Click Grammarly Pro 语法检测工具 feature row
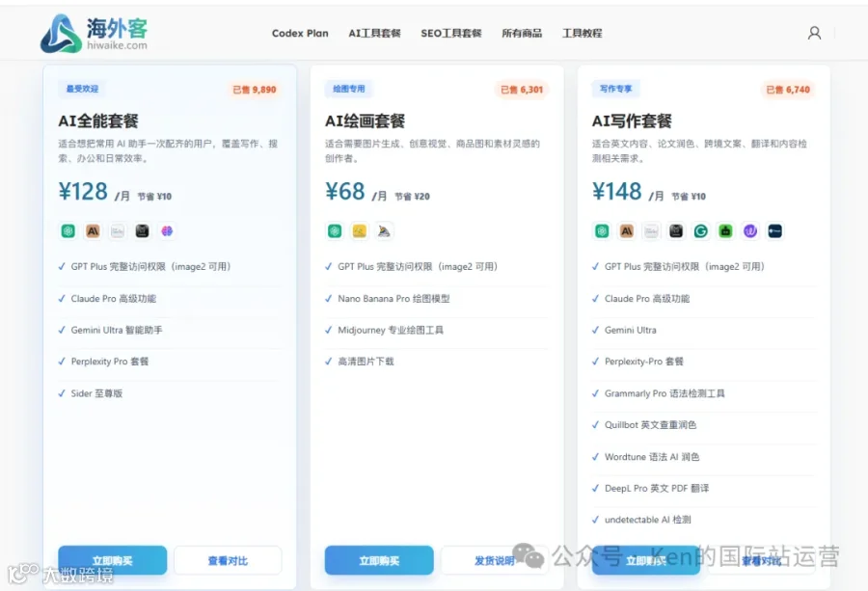This screenshot has width=868, height=591. pos(665,393)
